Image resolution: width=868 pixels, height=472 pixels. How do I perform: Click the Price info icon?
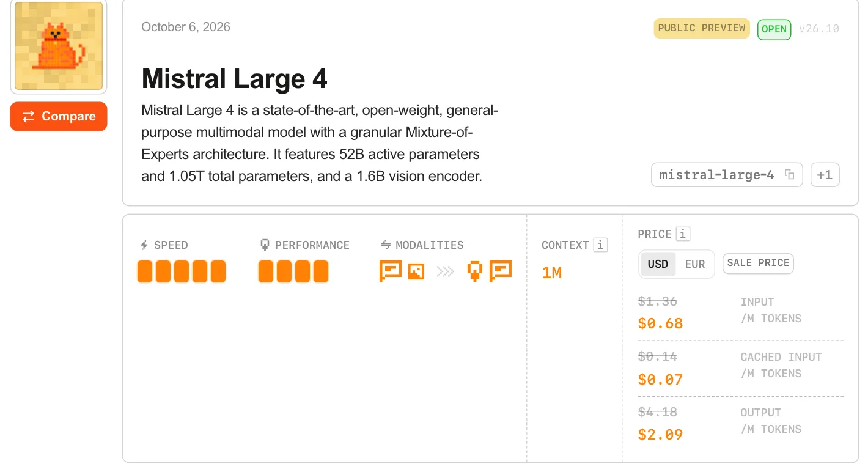683,234
